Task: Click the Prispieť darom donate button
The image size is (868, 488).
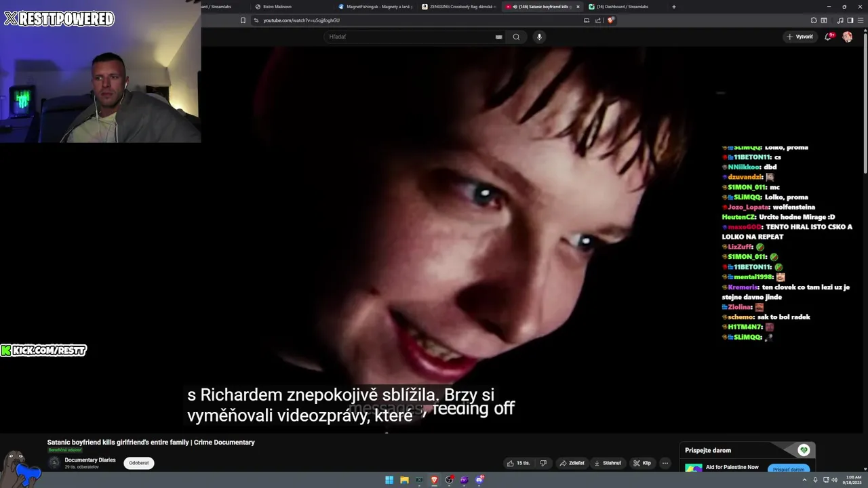Action: 789,469
